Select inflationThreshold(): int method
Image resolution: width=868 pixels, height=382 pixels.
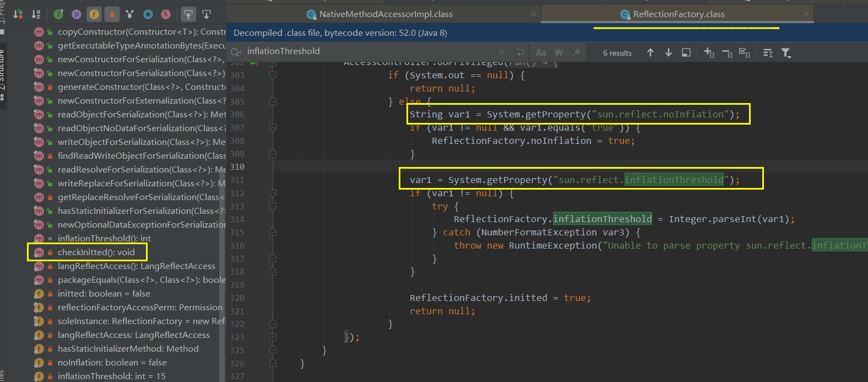tap(104, 239)
